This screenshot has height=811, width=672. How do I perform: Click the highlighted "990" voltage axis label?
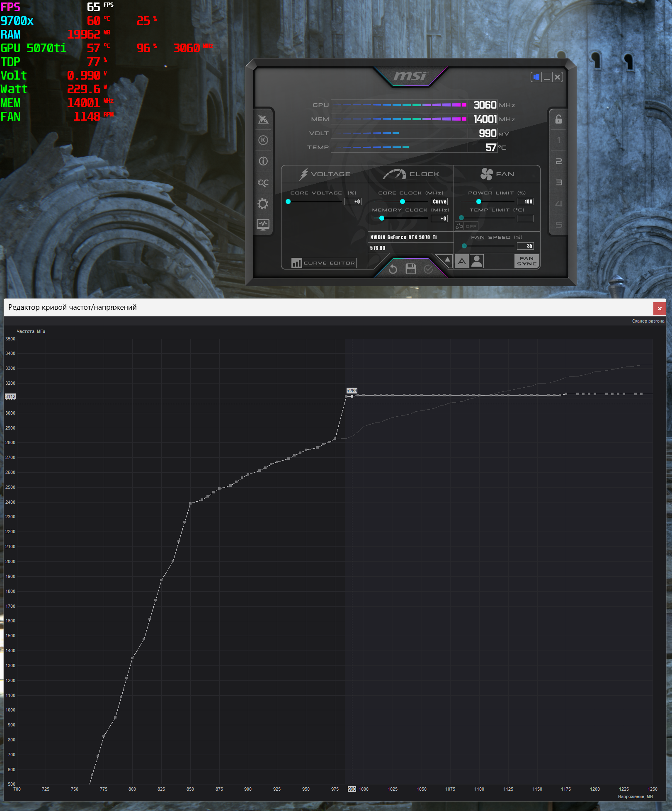[x=352, y=789]
